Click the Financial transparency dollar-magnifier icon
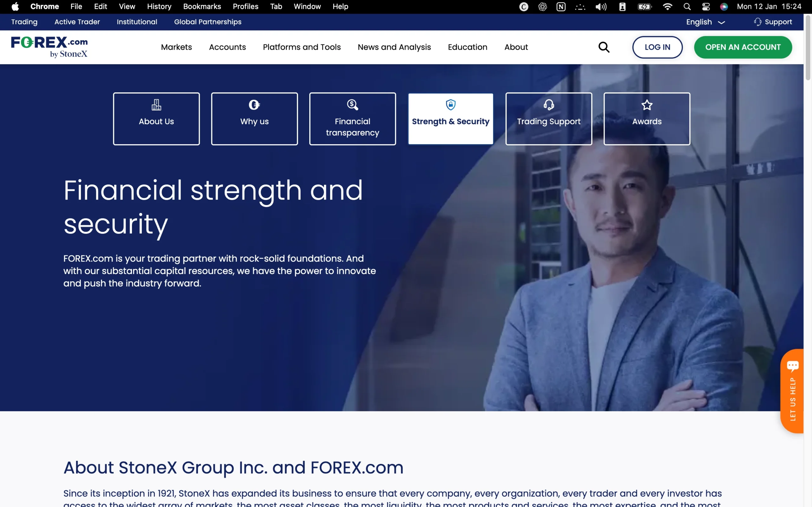This screenshot has width=812, height=507. click(x=352, y=105)
